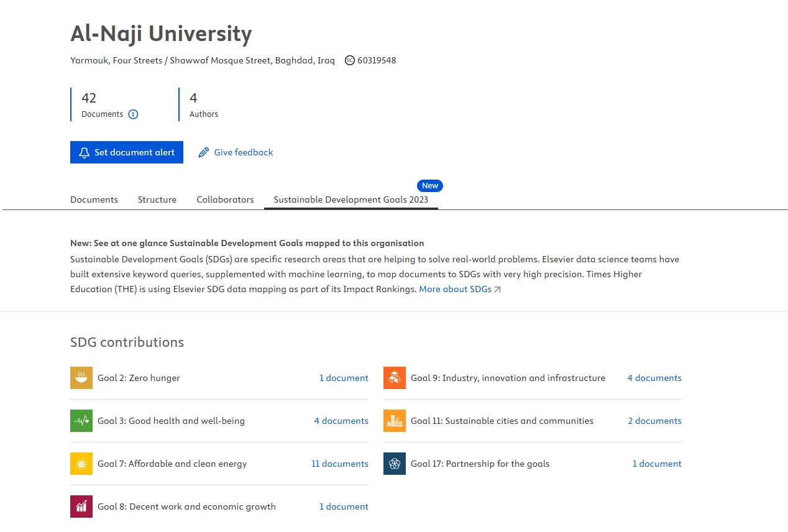Open the Structure tab
Viewport: 788px width, 532px height.
click(157, 199)
